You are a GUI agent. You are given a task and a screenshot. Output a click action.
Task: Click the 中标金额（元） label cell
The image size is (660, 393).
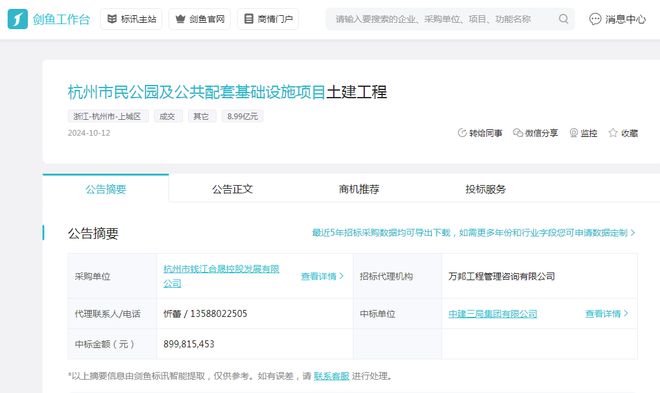112,344
